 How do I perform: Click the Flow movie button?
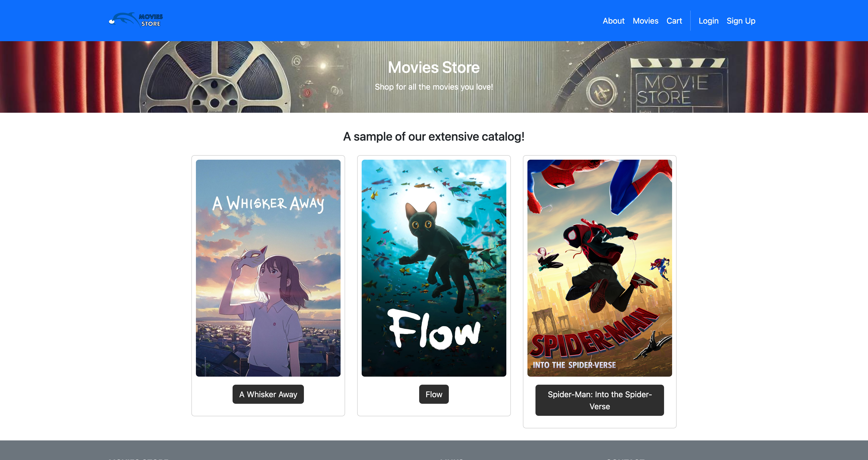[x=434, y=394]
